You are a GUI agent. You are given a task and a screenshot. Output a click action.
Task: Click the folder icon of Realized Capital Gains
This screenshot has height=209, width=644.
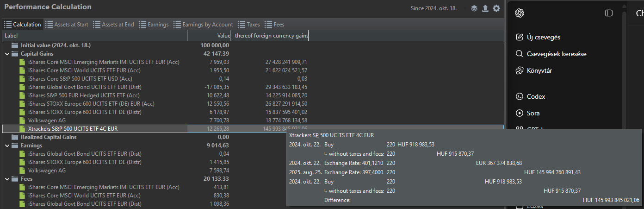[x=15, y=137]
